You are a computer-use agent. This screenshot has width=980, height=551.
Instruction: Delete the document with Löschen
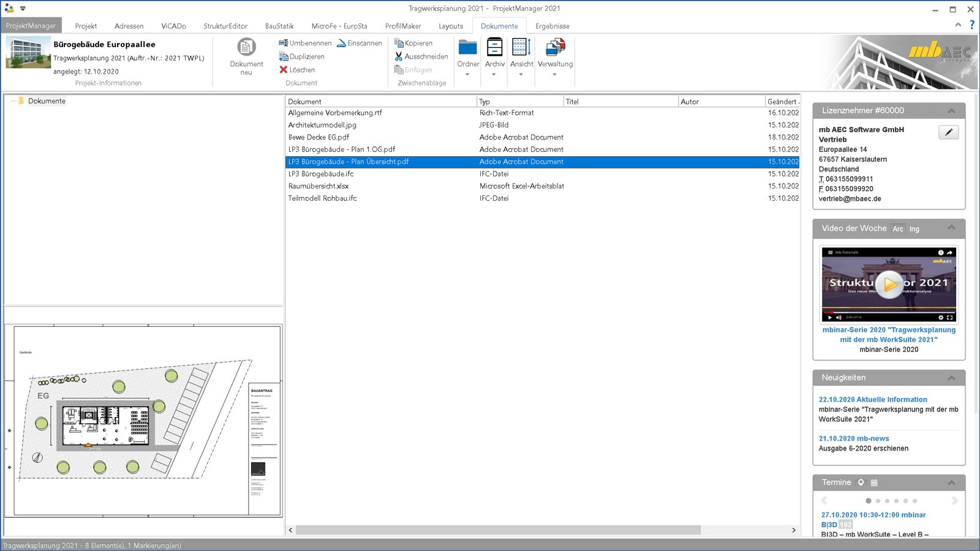297,70
